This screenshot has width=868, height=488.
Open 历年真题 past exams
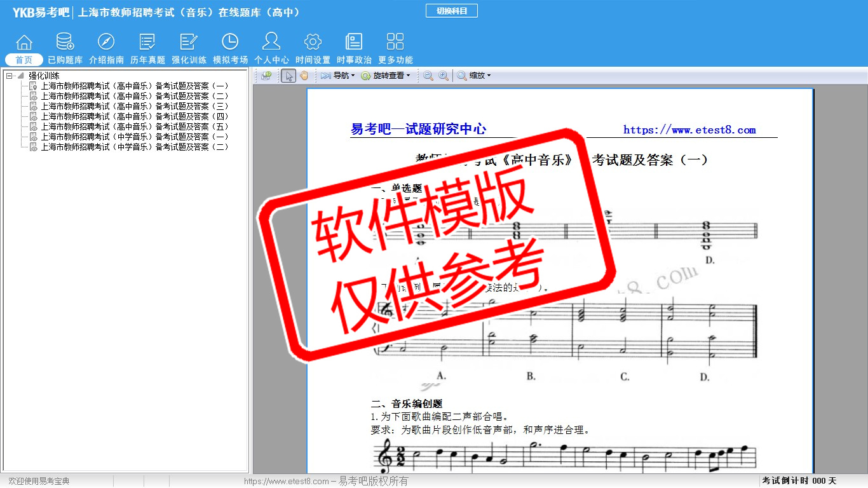[x=147, y=49]
